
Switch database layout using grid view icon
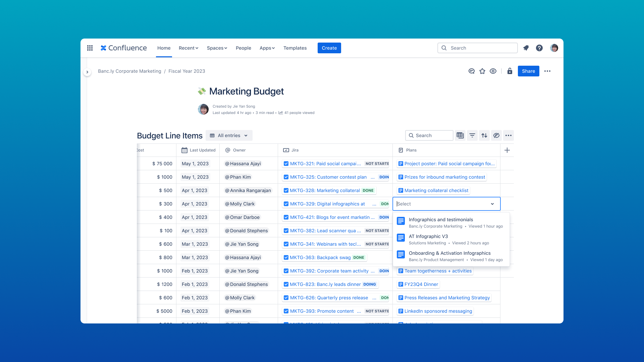460,135
